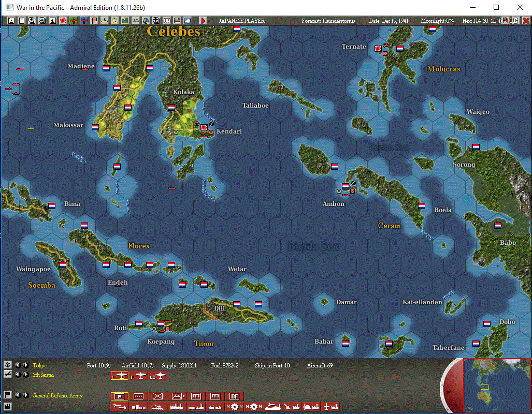Click the orange flag toolbar icon
Screen dimensions: 532x414
(x=94, y=21)
